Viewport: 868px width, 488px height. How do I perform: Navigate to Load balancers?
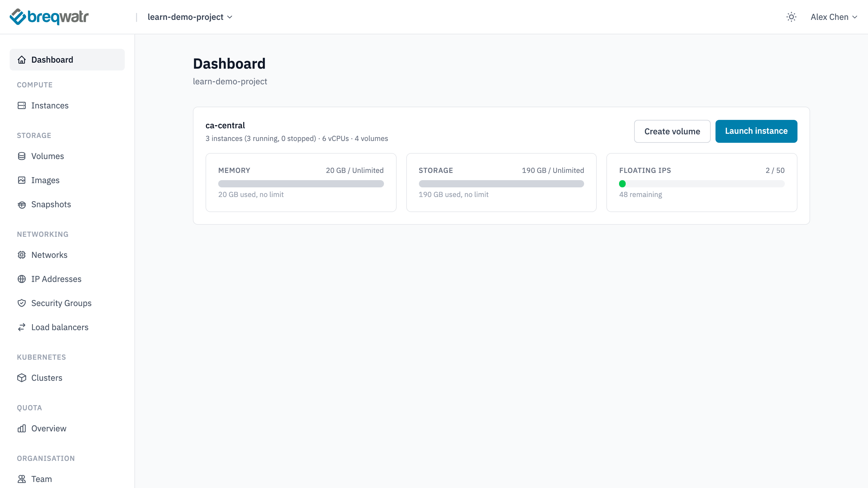(x=67, y=327)
